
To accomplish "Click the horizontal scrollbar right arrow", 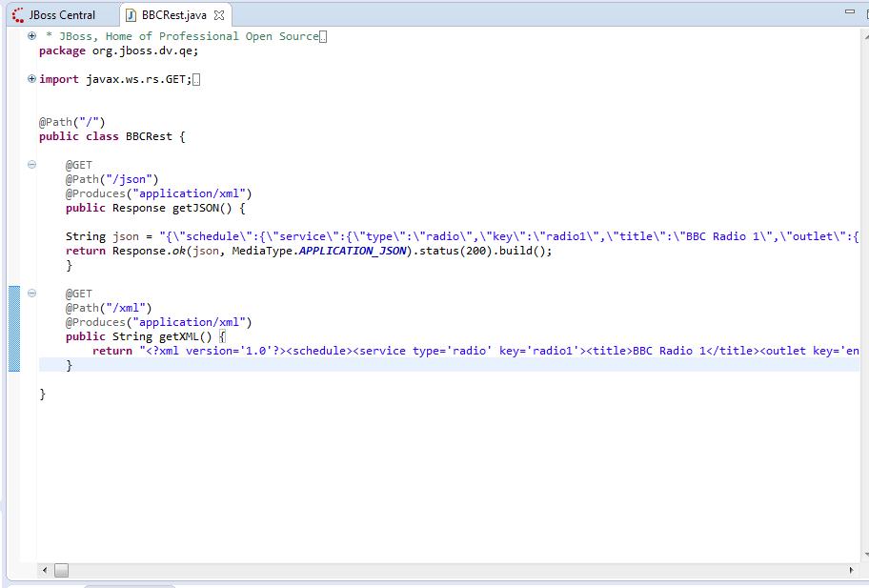I will (851, 570).
